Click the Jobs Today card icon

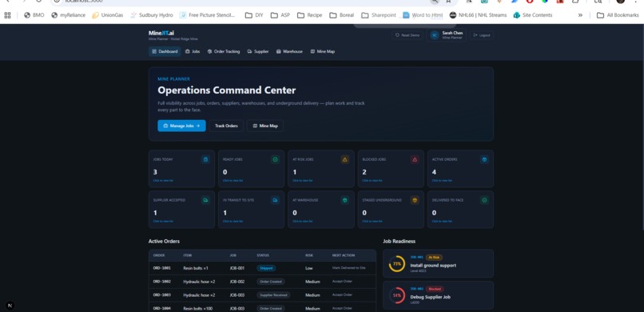206,159
